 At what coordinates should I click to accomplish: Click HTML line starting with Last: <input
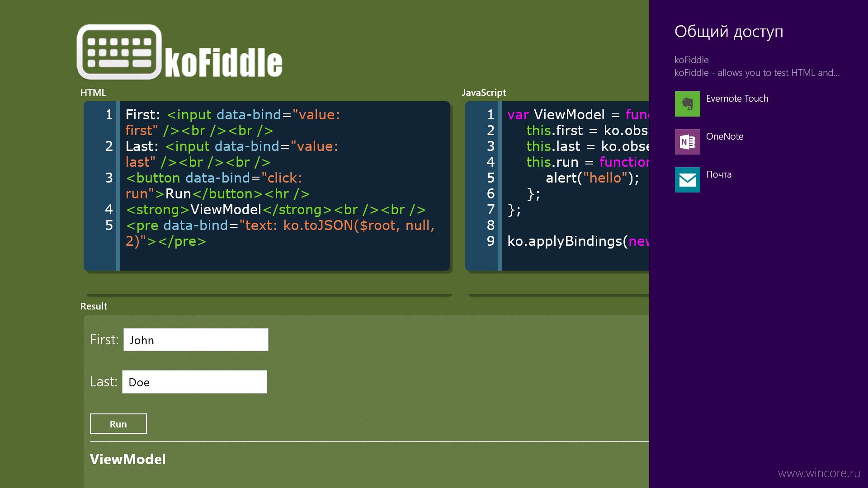(231, 154)
